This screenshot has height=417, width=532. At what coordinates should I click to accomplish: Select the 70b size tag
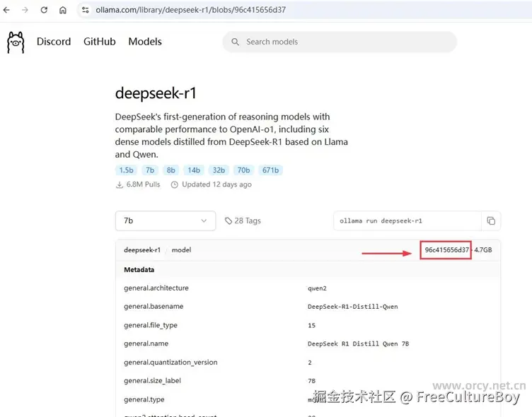click(243, 170)
